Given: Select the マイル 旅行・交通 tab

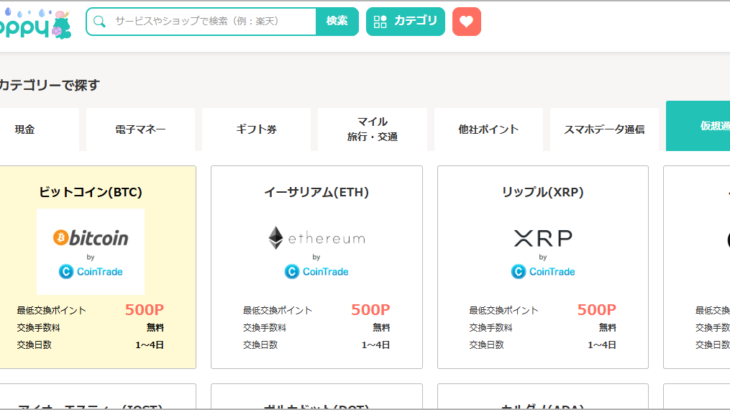Looking at the screenshot, I should coord(372,129).
